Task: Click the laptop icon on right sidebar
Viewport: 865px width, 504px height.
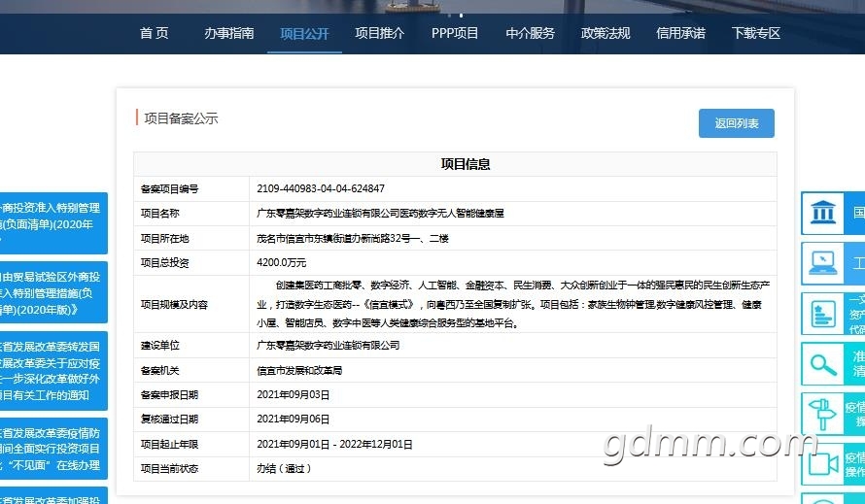Action: click(822, 263)
